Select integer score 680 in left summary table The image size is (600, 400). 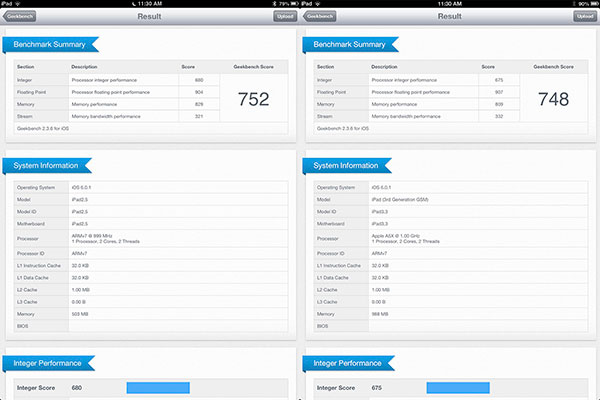point(199,80)
